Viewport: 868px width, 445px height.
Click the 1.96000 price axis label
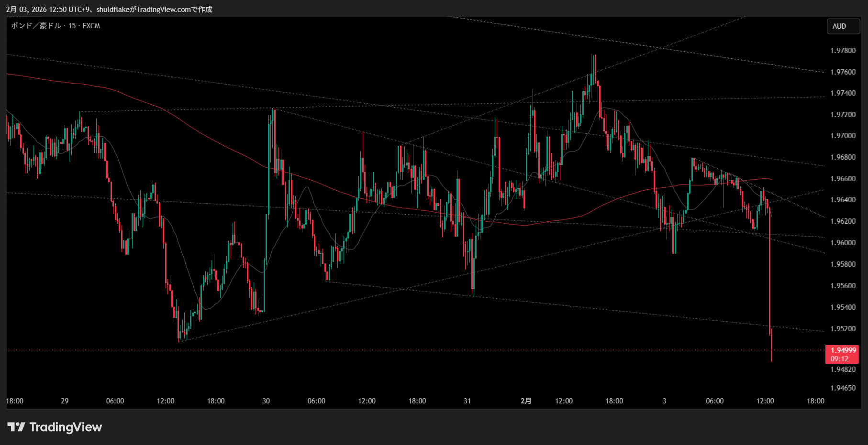(843, 243)
